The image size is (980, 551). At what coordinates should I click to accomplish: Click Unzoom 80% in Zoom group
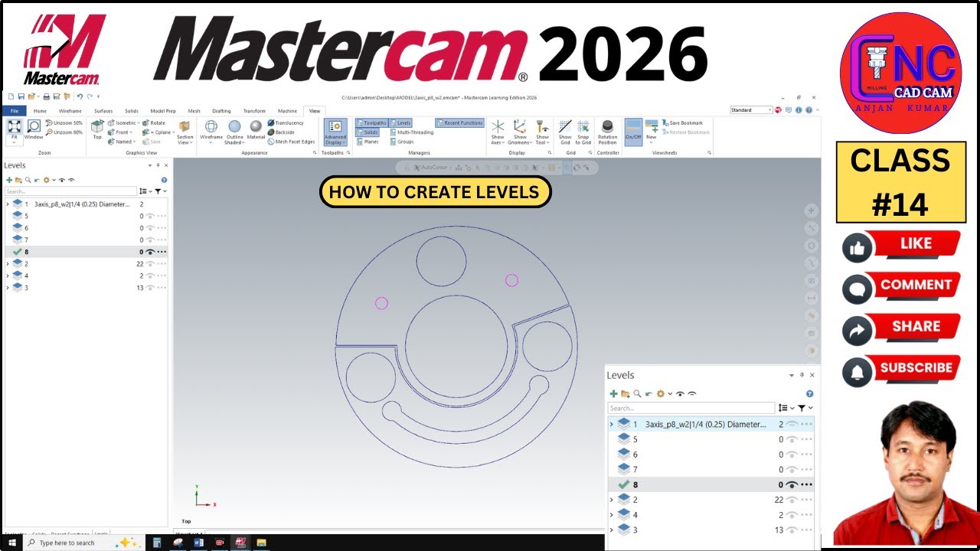pos(64,132)
